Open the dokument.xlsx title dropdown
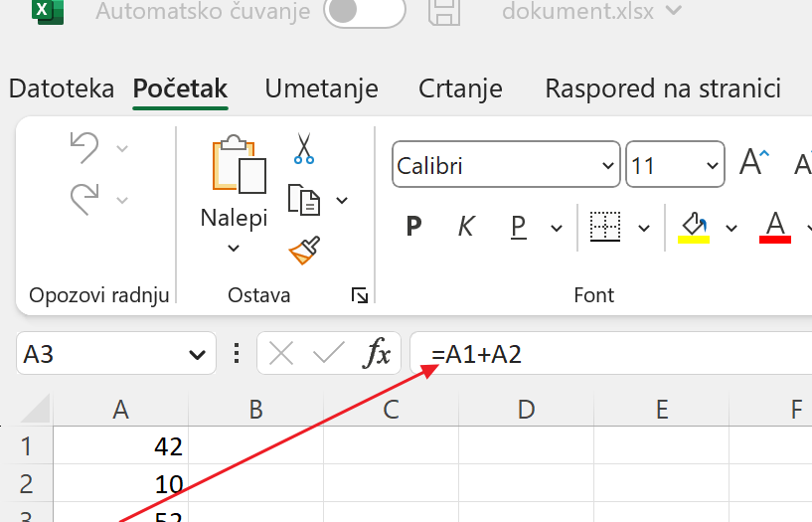This screenshot has width=812, height=522. [x=673, y=10]
